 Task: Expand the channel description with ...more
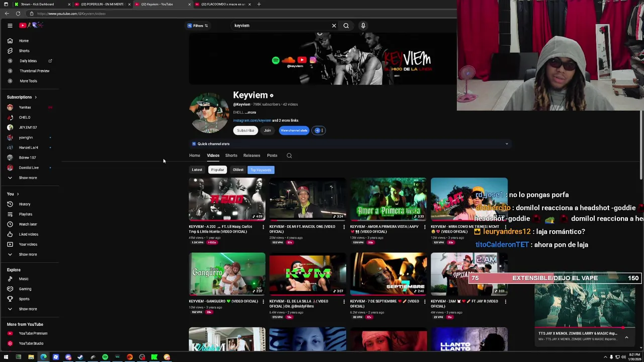(x=251, y=113)
